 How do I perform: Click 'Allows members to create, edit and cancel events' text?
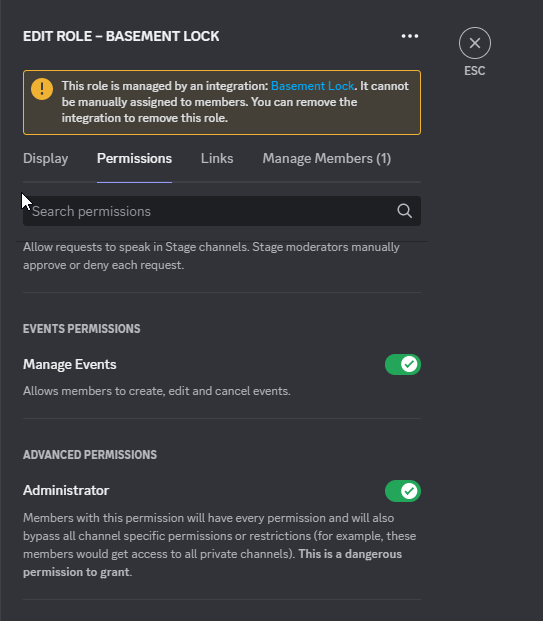[x=157, y=391]
